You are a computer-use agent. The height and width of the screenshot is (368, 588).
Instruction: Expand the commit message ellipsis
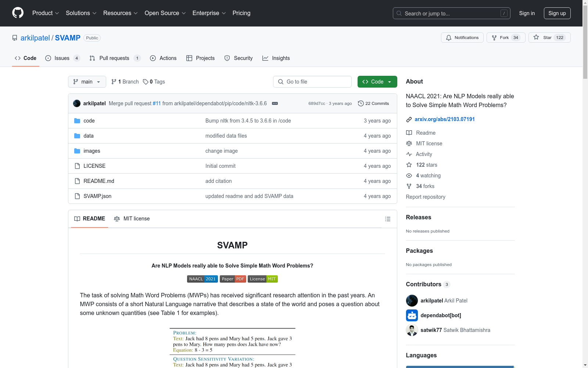[x=275, y=103]
